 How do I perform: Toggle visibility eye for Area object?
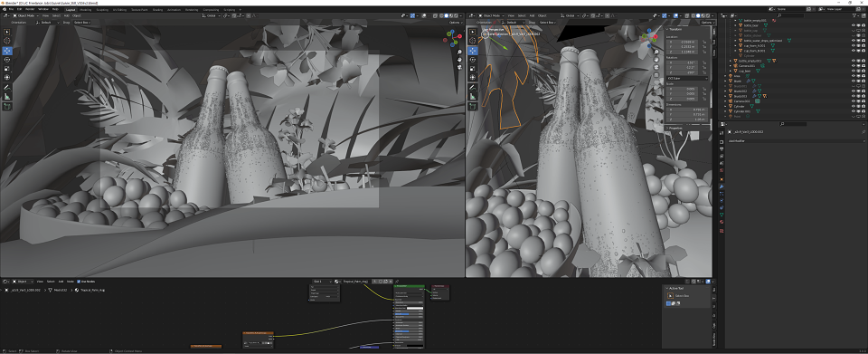click(x=853, y=76)
